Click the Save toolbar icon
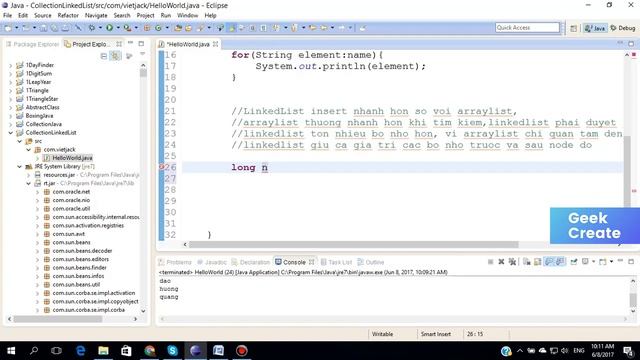 tap(43, 28)
